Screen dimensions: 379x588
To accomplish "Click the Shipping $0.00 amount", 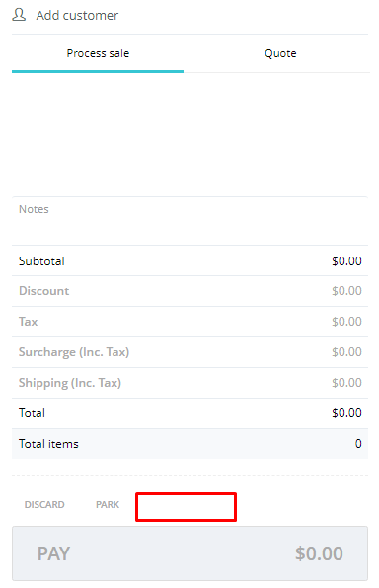I will (x=346, y=383).
